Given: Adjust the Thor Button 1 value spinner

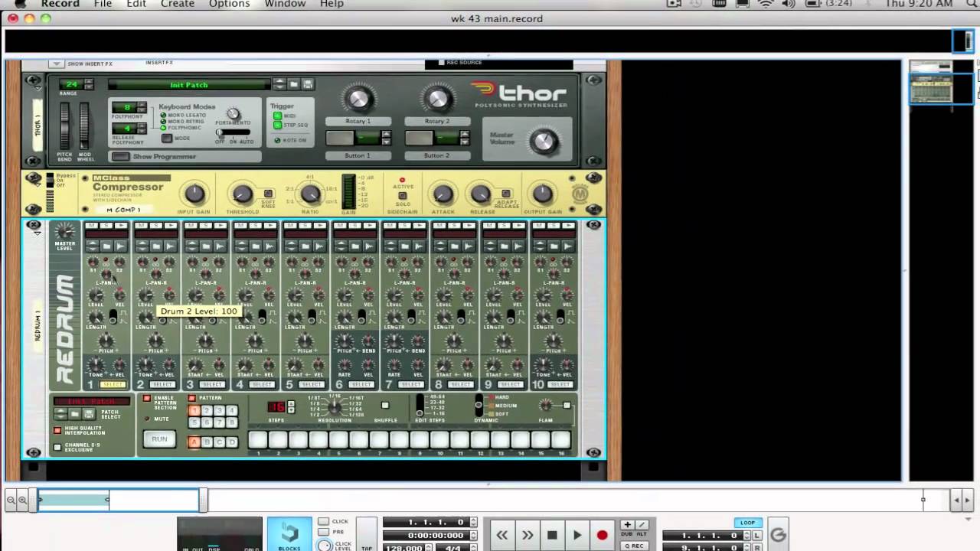Looking at the screenshot, I should click(386, 138).
